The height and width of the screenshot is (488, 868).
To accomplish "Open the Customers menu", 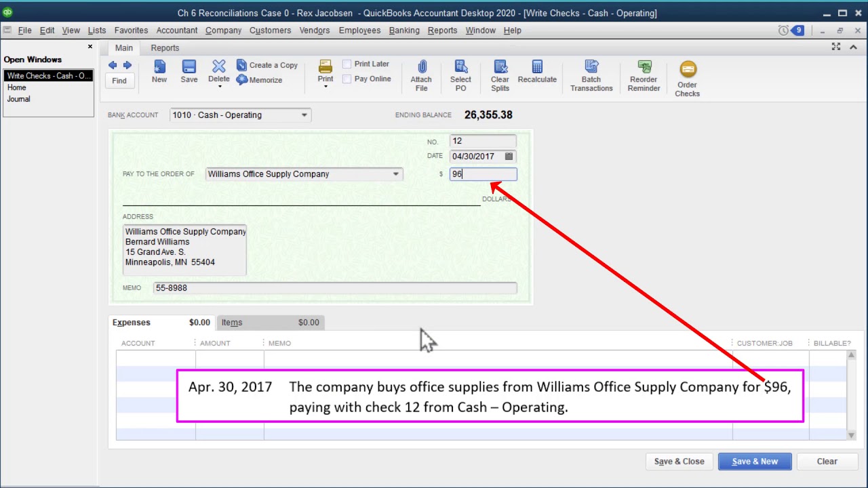I will [x=270, y=30].
